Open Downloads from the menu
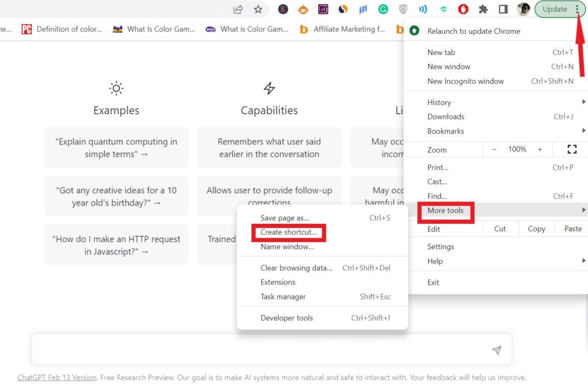 pyautogui.click(x=496, y=117)
